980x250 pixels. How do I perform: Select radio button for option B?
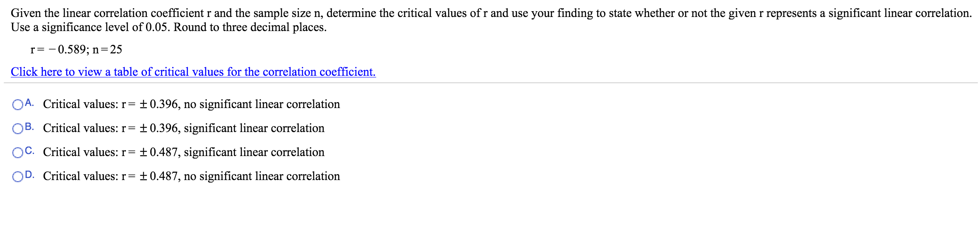[x=18, y=129]
